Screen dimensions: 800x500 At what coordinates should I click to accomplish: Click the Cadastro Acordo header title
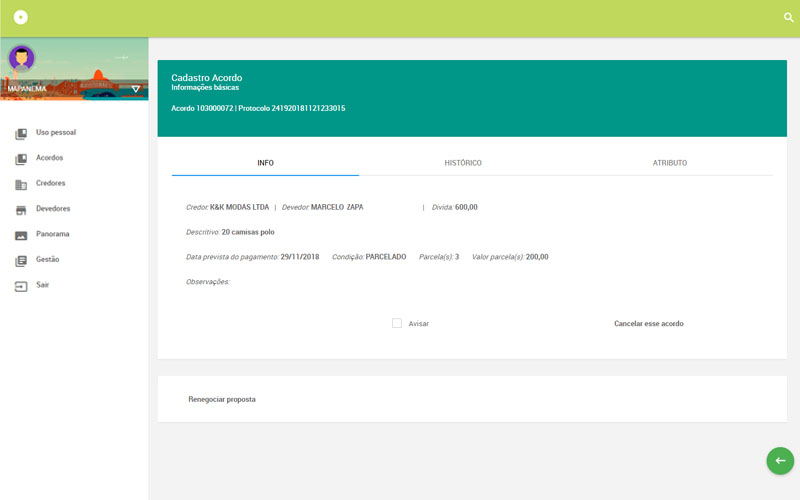206,77
